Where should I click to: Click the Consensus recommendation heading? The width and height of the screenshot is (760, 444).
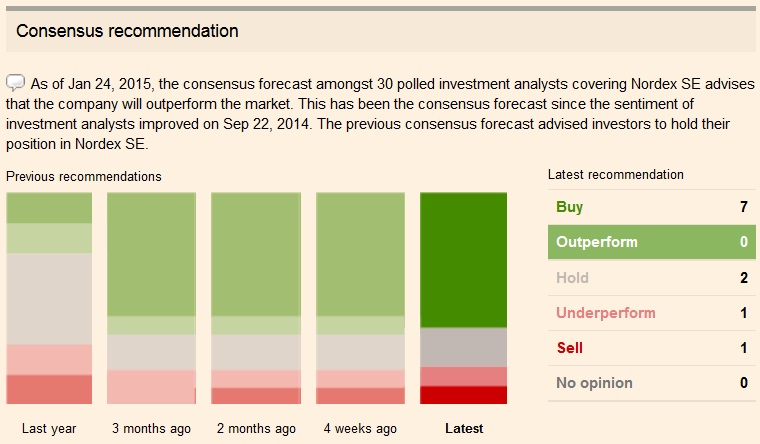[127, 31]
